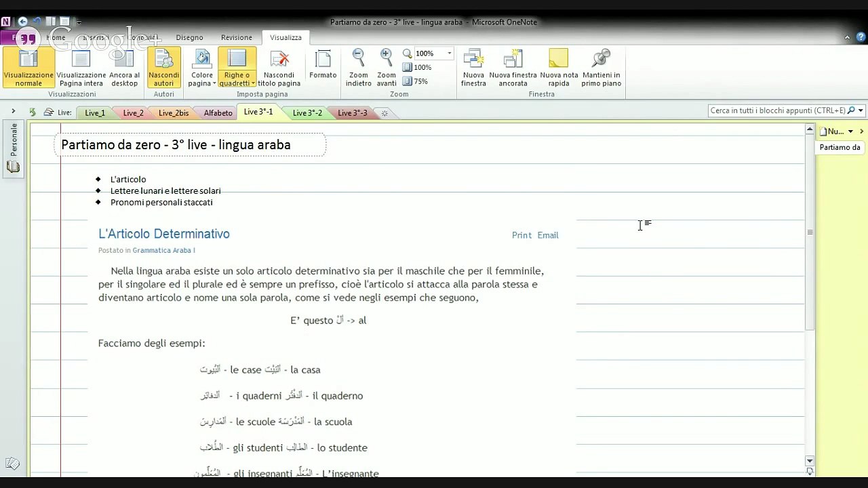Expand the notebook navigation bar chevron
The image size is (868, 488).
tap(13, 111)
